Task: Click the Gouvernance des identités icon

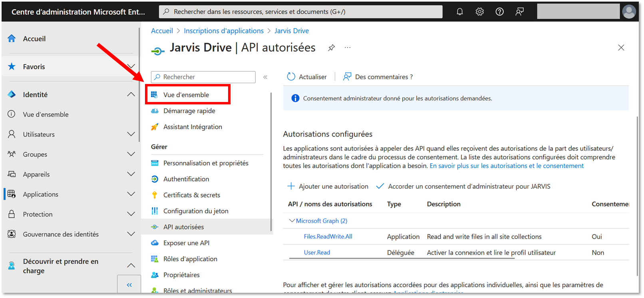Action: click(12, 234)
